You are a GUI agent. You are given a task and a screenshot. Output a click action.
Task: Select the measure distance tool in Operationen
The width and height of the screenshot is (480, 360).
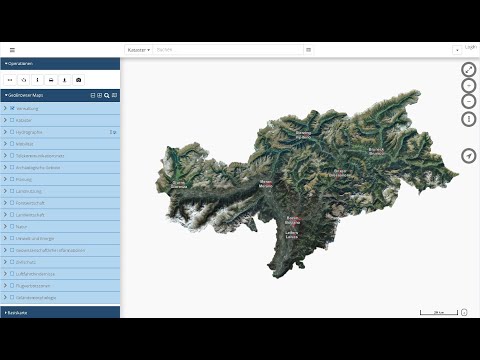(10, 80)
